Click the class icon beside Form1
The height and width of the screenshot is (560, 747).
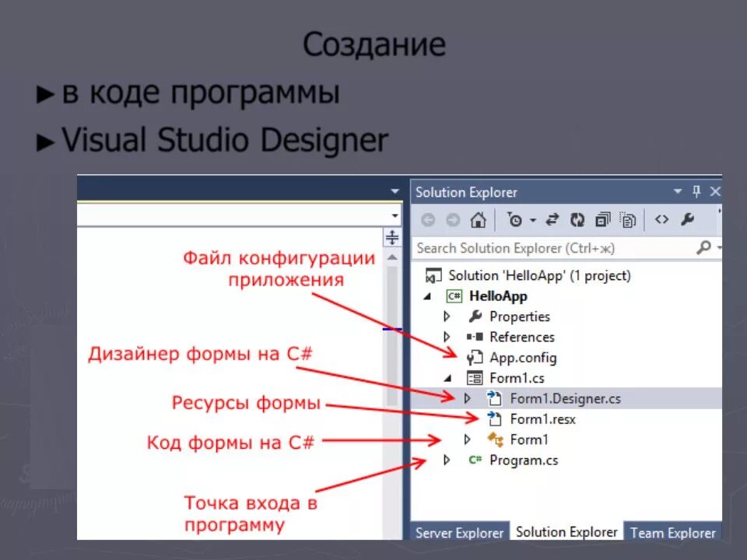(496, 439)
